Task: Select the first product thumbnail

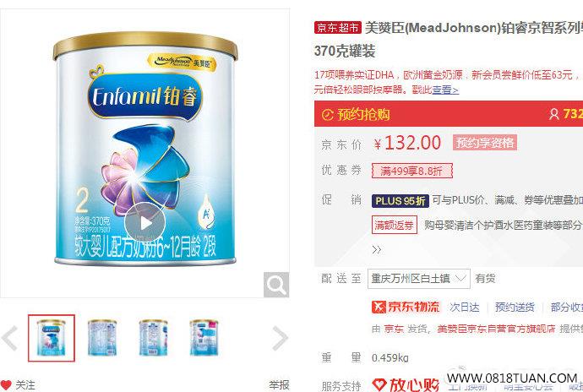Action: 52,338
